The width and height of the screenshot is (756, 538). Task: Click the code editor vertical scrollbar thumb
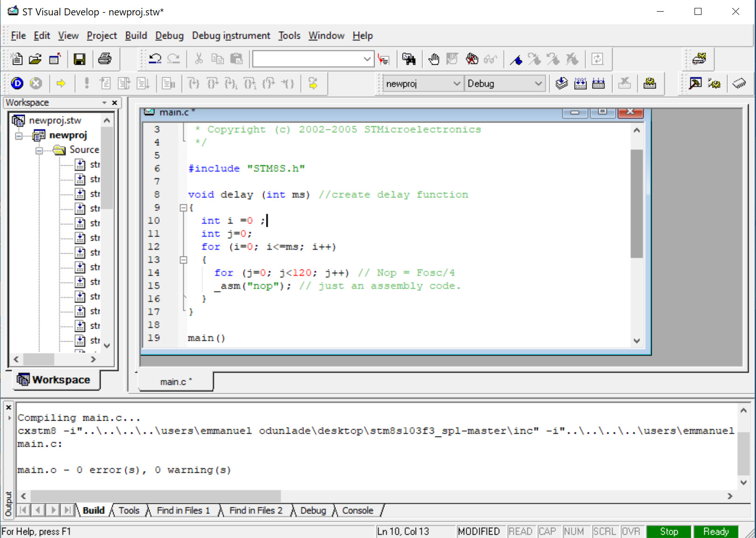pos(637,203)
